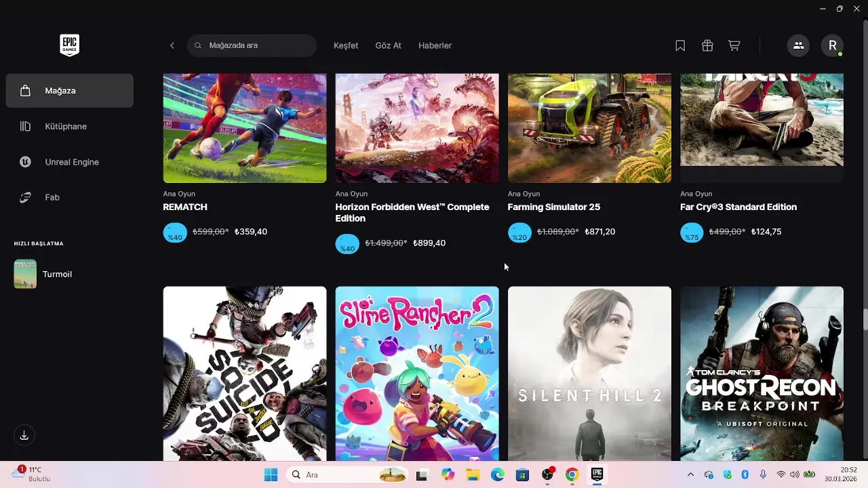
Task: Click the store page vertical scrollbar
Action: click(865, 319)
